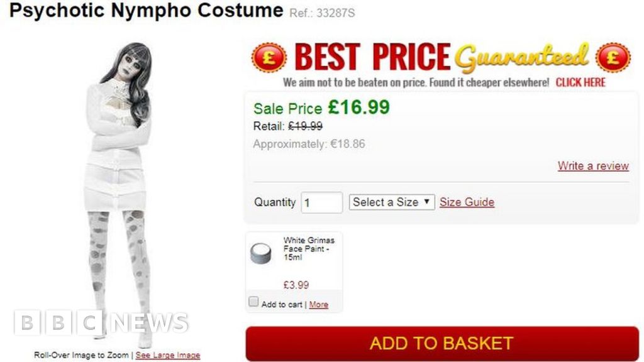Click the £16.99 sale price
This screenshot has height=362, width=644.
[358, 107]
